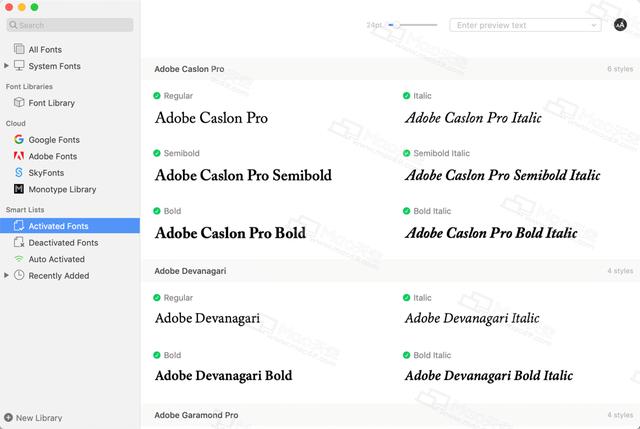Click the New Library button
640x429 pixels.
(x=33, y=418)
